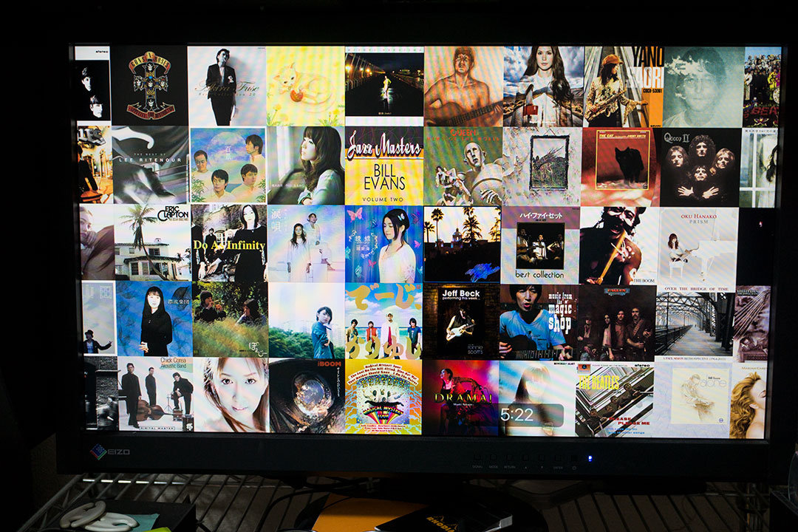Screen dimensions: 798x532
Task: Click the 5:22 time overlay
Action: pyautogui.click(x=531, y=415)
